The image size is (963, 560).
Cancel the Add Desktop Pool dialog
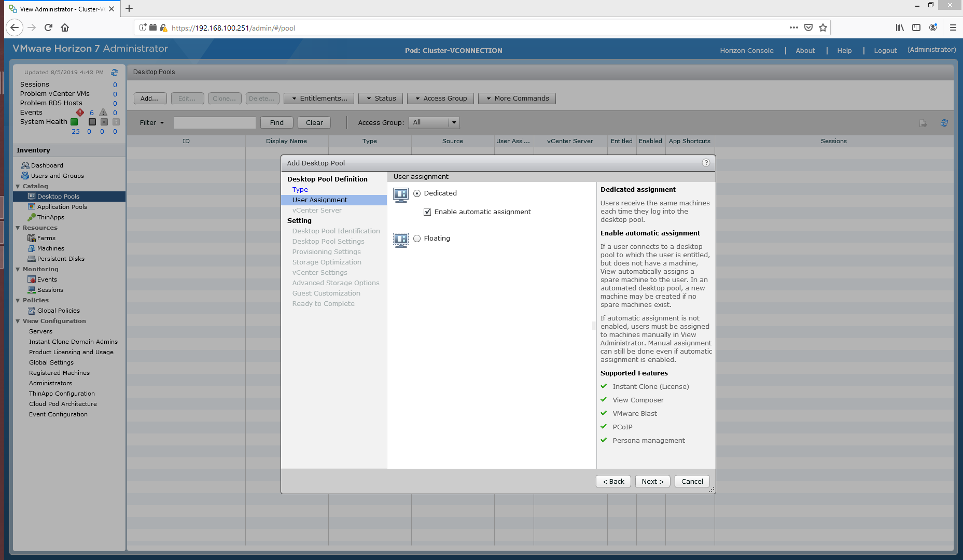point(692,481)
